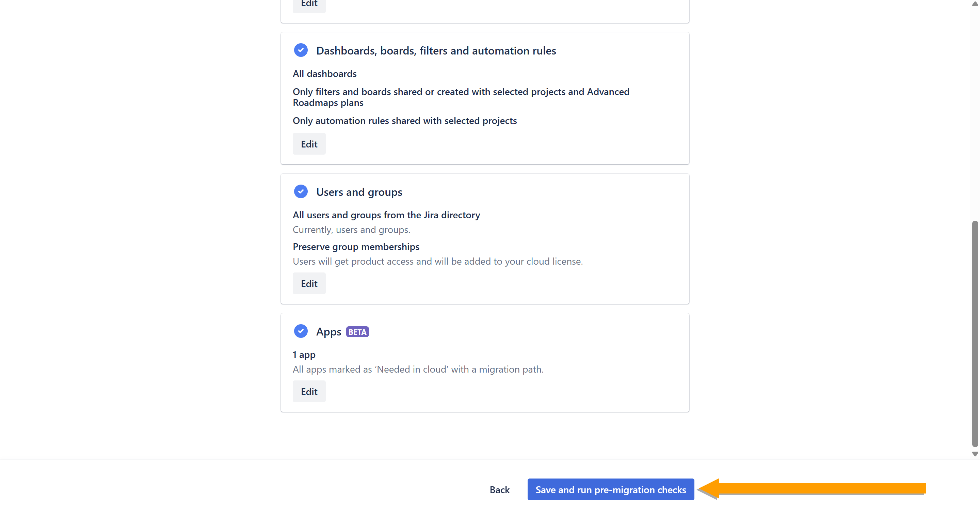This screenshot has height=517, width=980.
Task: Edit the Users and groups settings
Action: pos(309,284)
